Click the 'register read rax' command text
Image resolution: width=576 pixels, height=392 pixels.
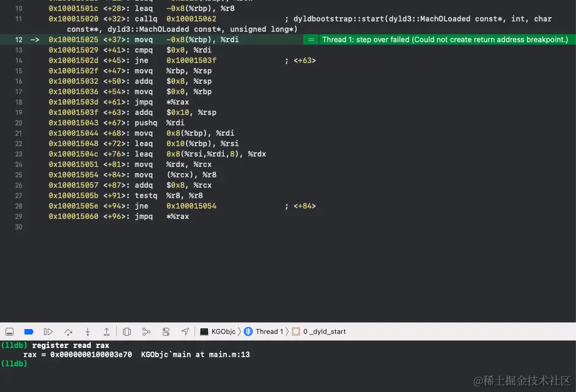pos(70,346)
